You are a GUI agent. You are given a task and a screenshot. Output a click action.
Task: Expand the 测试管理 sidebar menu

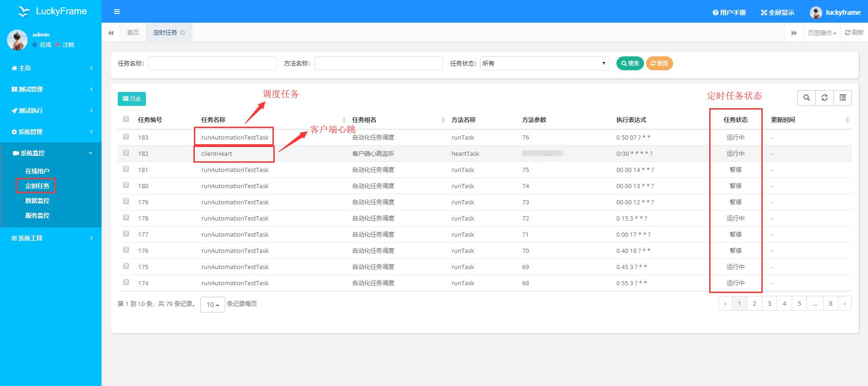[x=51, y=89]
